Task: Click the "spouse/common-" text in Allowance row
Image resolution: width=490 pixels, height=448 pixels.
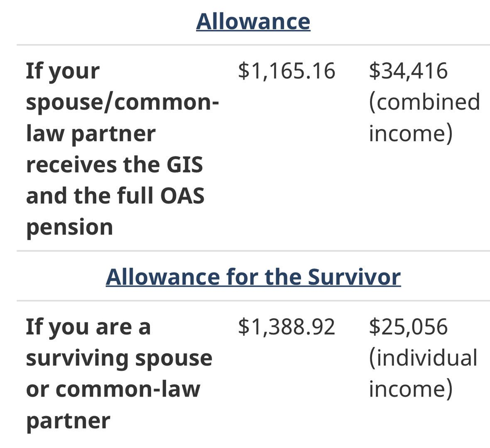Action: point(122,102)
